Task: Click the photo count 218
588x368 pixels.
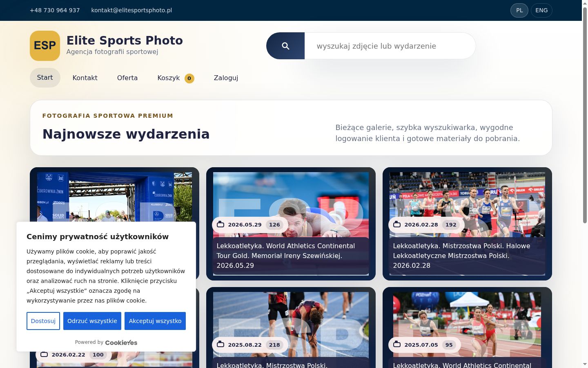Action: click(x=274, y=345)
